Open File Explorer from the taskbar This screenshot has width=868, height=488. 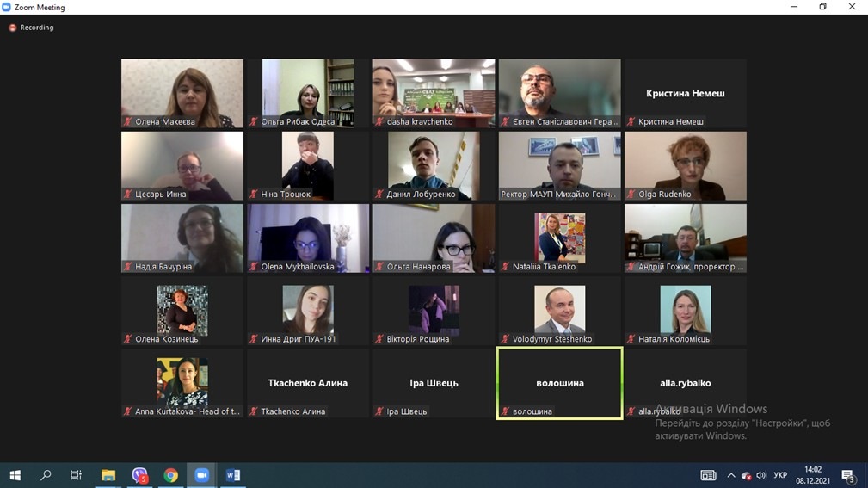tap(108, 475)
